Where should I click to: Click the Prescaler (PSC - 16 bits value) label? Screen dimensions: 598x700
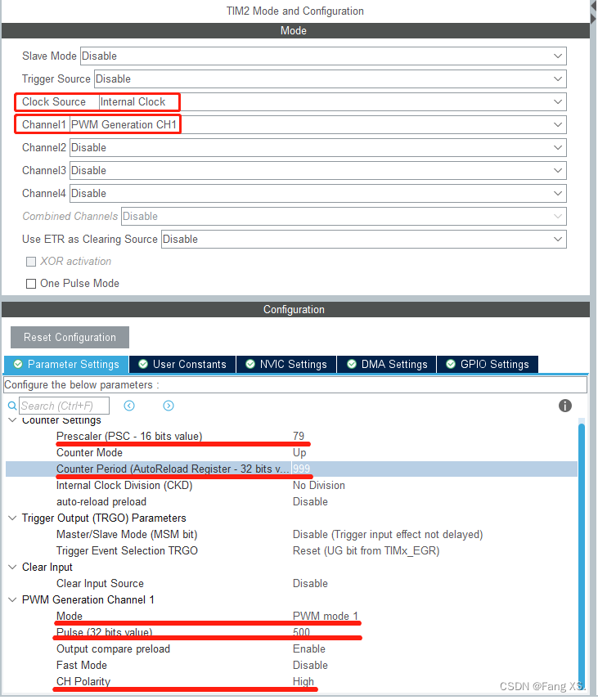point(129,436)
